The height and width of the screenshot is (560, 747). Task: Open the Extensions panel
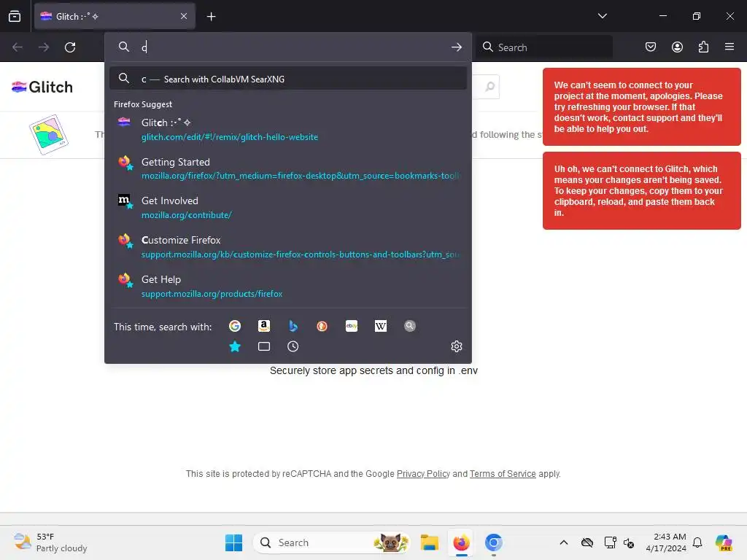pos(703,47)
